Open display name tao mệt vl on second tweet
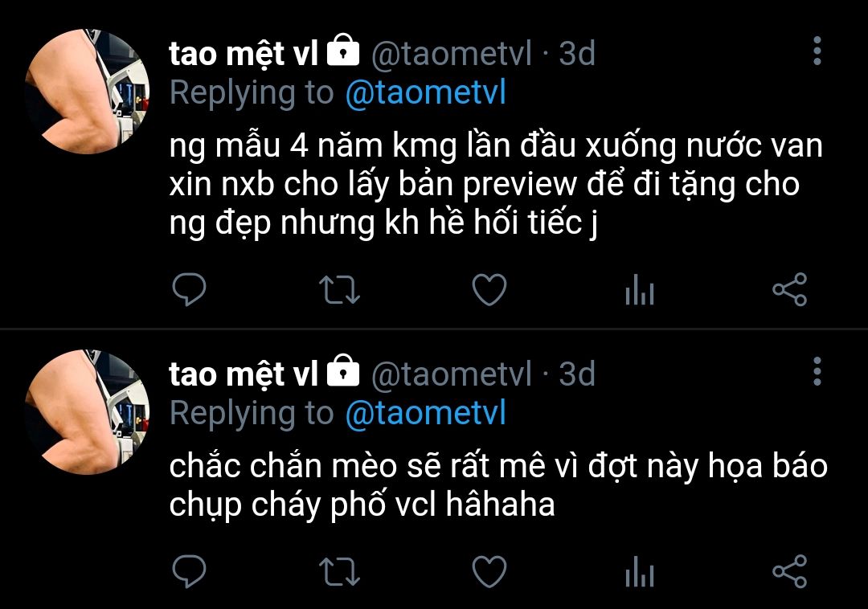The image size is (868, 609). [244, 374]
